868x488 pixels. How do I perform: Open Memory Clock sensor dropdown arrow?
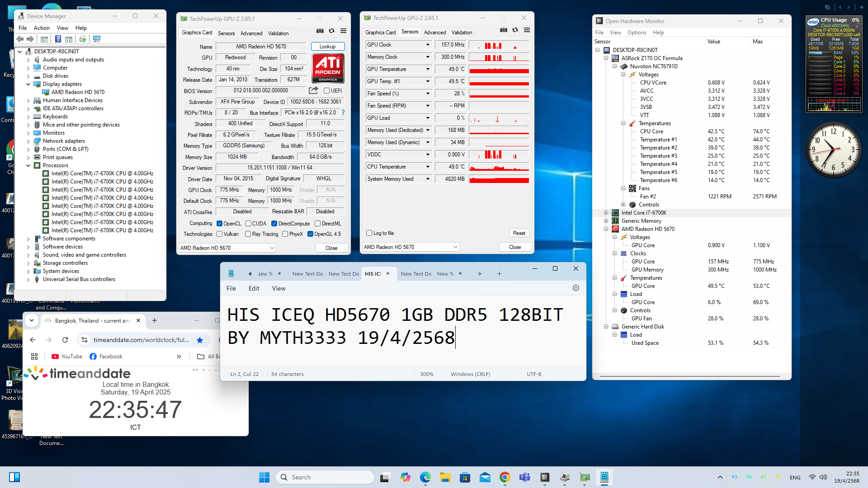point(428,57)
